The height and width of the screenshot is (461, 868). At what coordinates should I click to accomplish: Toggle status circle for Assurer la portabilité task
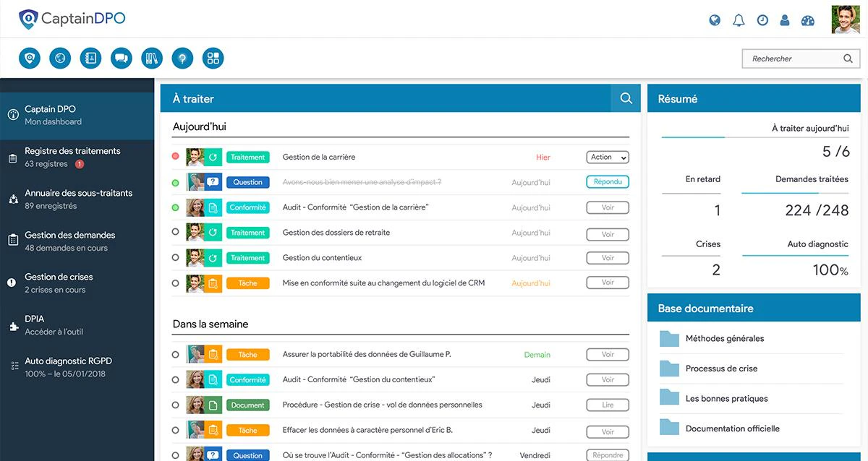(175, 354)
